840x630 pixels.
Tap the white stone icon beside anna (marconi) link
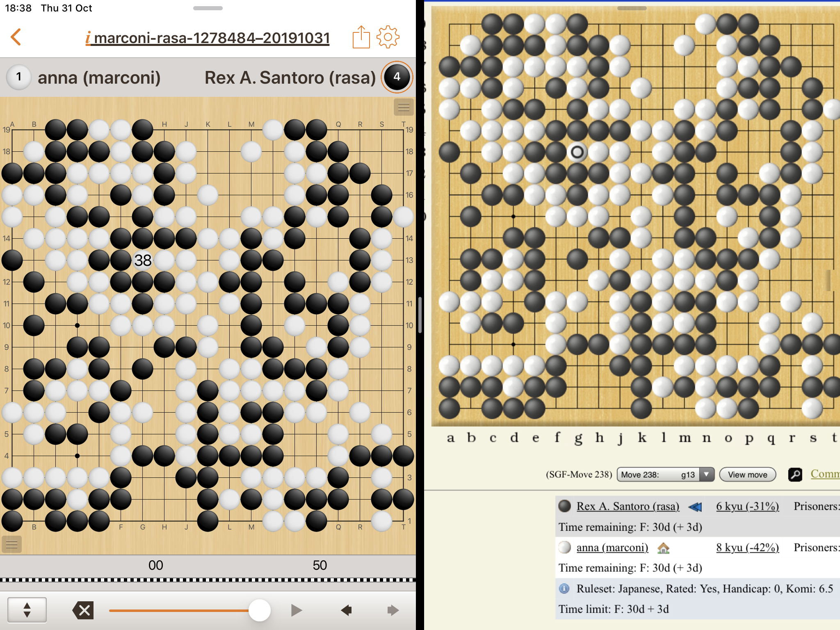click(x=565, y=548)
